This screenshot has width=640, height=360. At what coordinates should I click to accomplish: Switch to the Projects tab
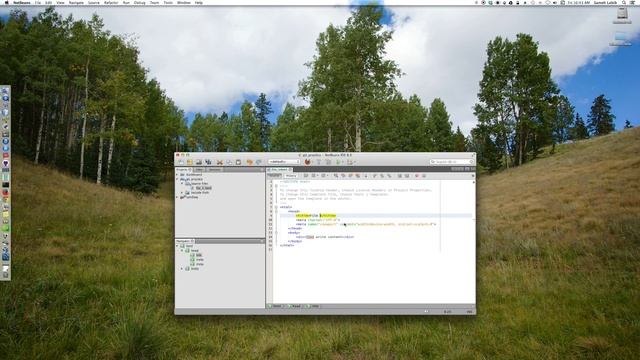[183, 169]
